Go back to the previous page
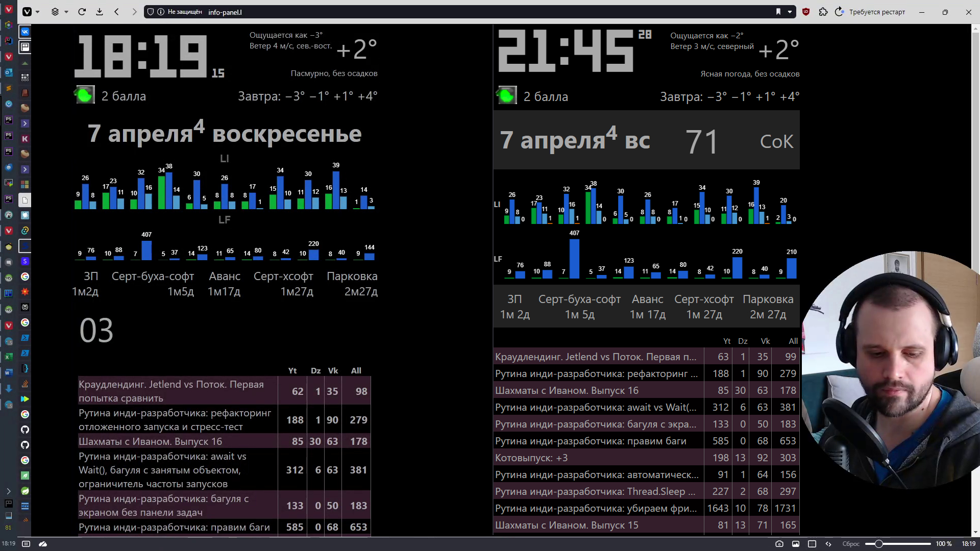Image resolution: width=980 pixels, height=551 pixels. (x=117, y=12)
